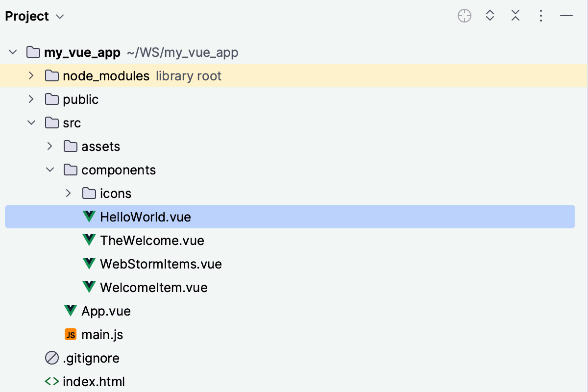Screen dimensions: 588x392
Task: Collapse the components folder
Action: click(x=50, y=170)
